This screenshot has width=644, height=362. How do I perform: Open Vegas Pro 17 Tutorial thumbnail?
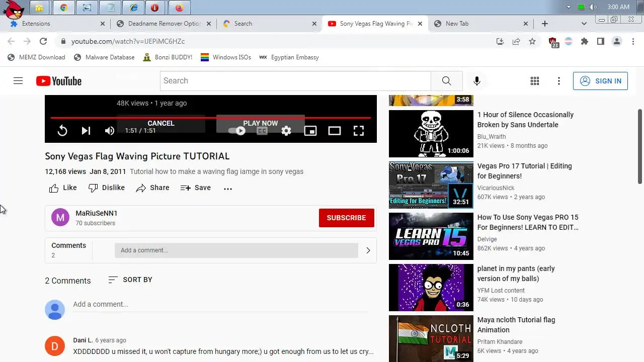(x=431, y=185)
